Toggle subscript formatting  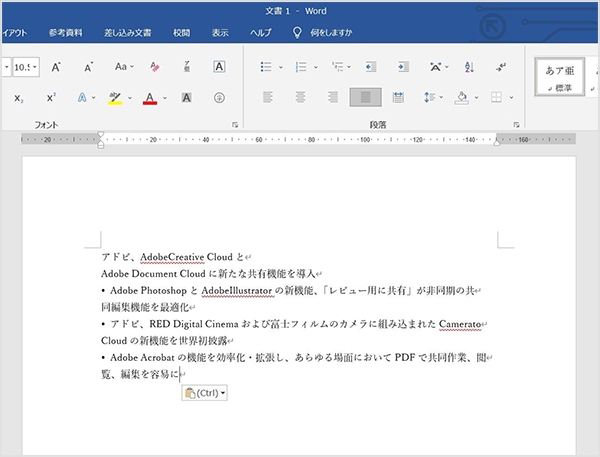point(19,98)
